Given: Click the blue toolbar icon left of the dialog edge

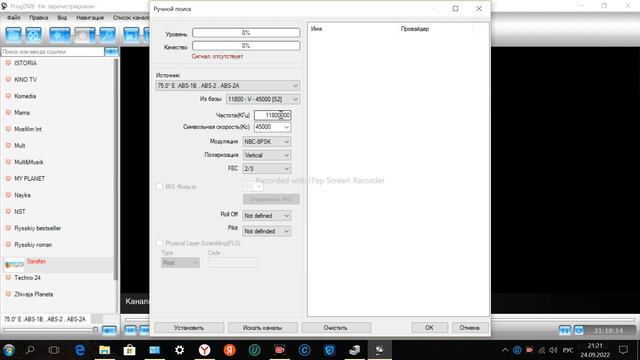Looking at the screenshot, I should pos(131,35).
